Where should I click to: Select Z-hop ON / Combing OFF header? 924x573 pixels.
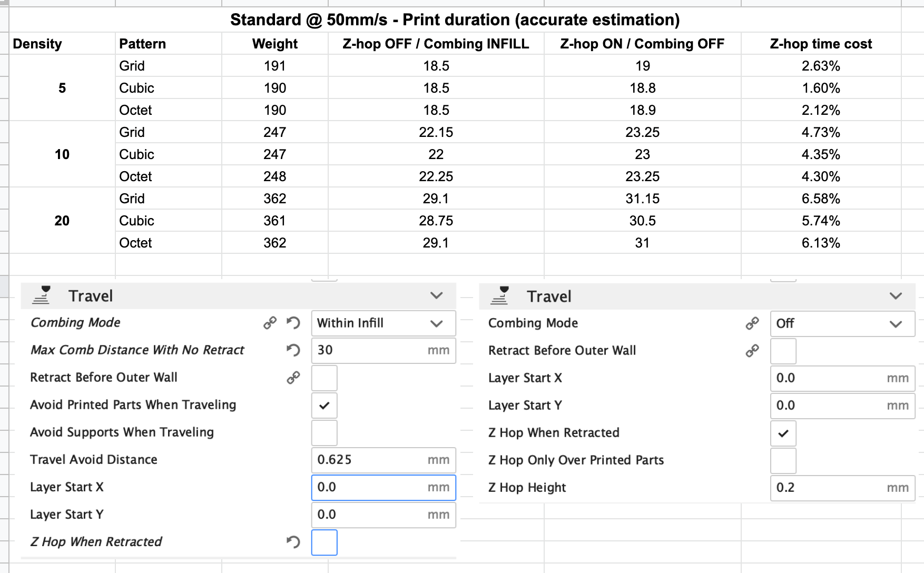(643, 44)
